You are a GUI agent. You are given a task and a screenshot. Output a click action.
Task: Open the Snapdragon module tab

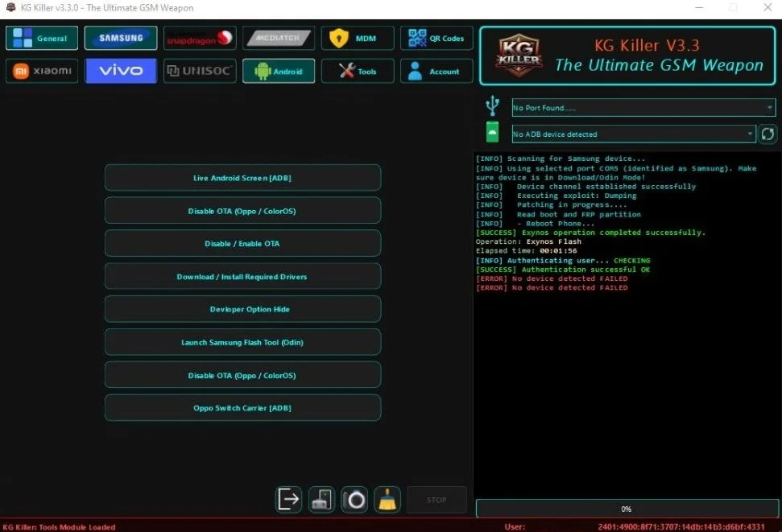pos(200,39)
